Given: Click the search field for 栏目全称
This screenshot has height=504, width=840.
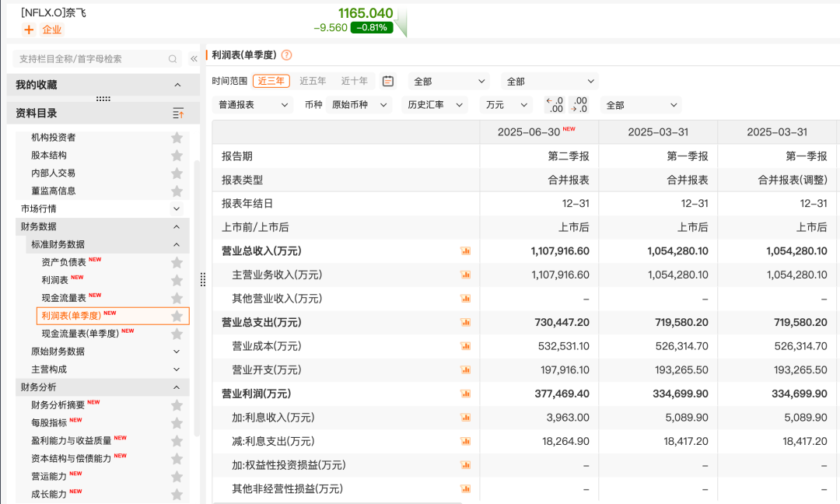Looking at the screenshot, I should tap(97, 59).
